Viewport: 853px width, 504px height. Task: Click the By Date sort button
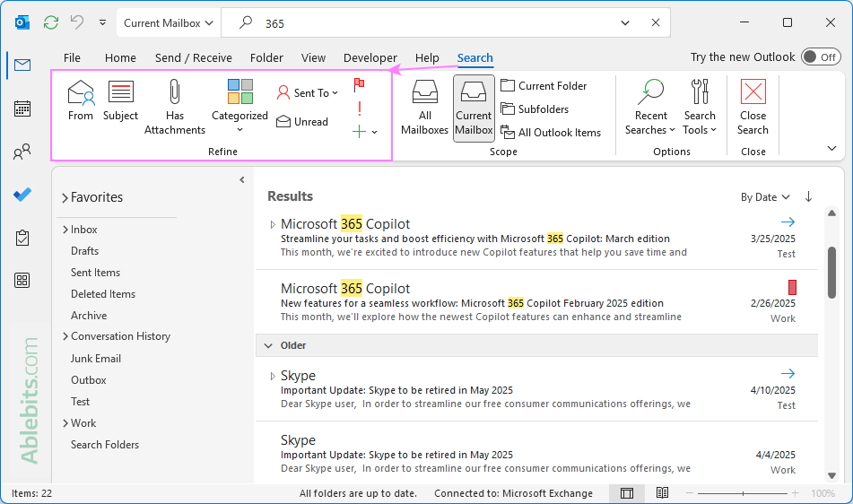(x=764, y=197)
